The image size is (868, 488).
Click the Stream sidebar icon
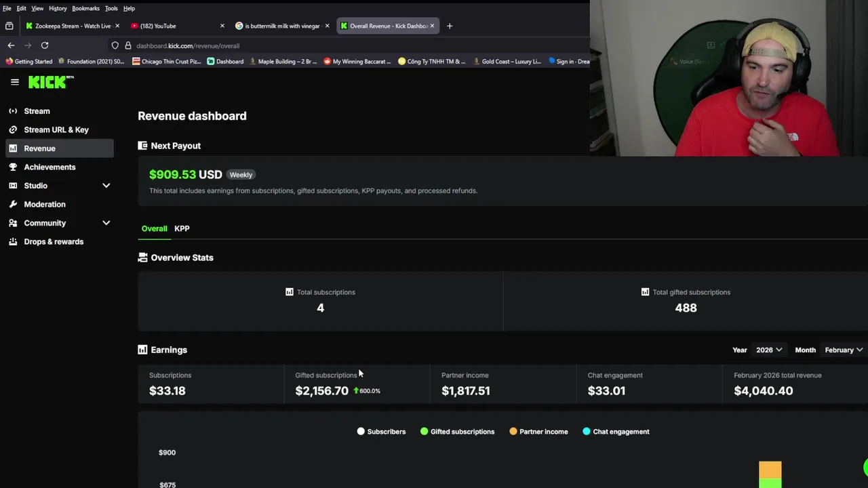point(13,111)
